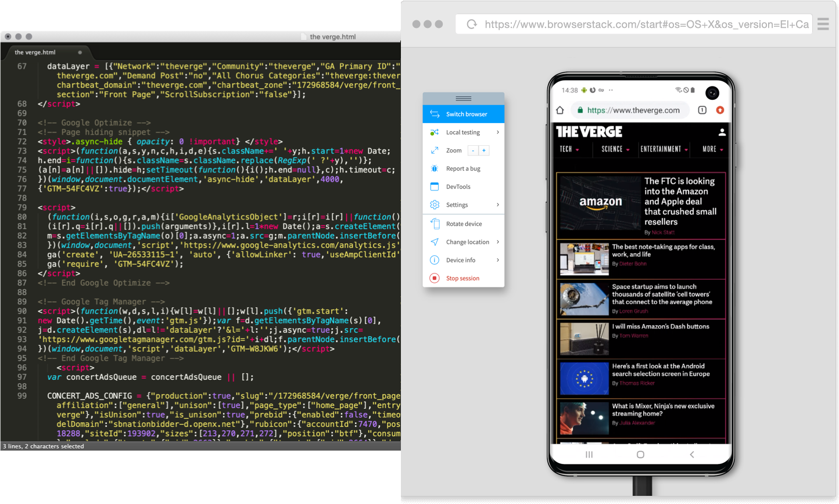Click the Device info icon
This screenshot has width=839, height=504.
(434, 260)
